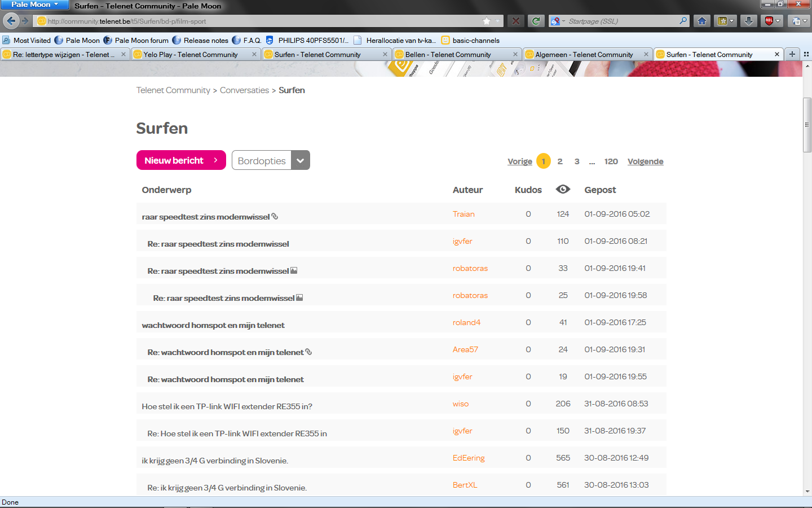Open the Pale Moon bookmark
The width and height of the screenshot is (812, 508).
click(x=77, y=40)
